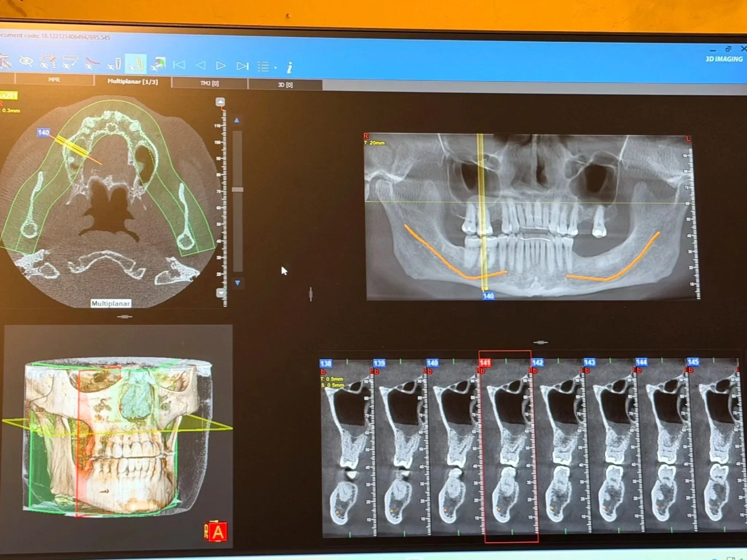747x560 pixels.
Task: Hide the nerve canal tracing
Action: 91,63
